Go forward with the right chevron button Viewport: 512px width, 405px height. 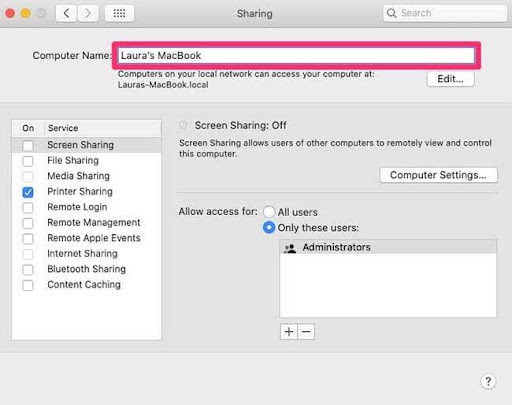88,13
